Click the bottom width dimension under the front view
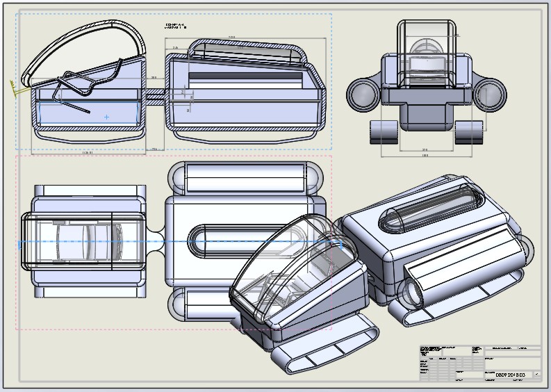This screenshot has width=551, height=392. pos(425,155)
